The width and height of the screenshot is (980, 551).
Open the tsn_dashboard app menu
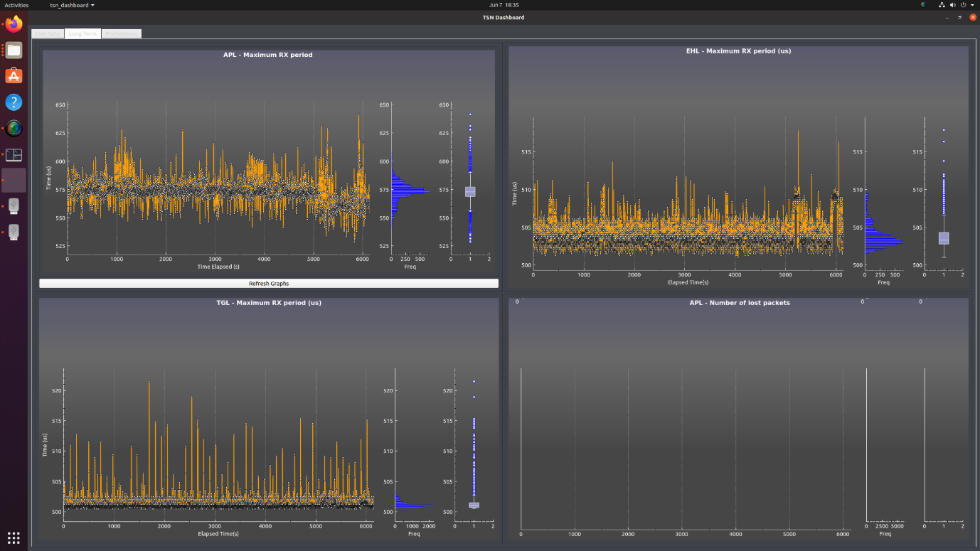pyautogui.click(x=72, y=5)
